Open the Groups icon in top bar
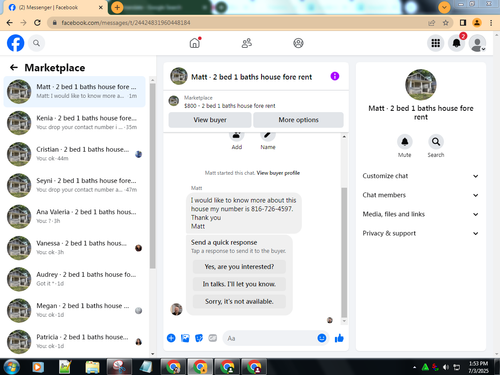This screenshot has width=500, height=375. click(x=298, y=43)
